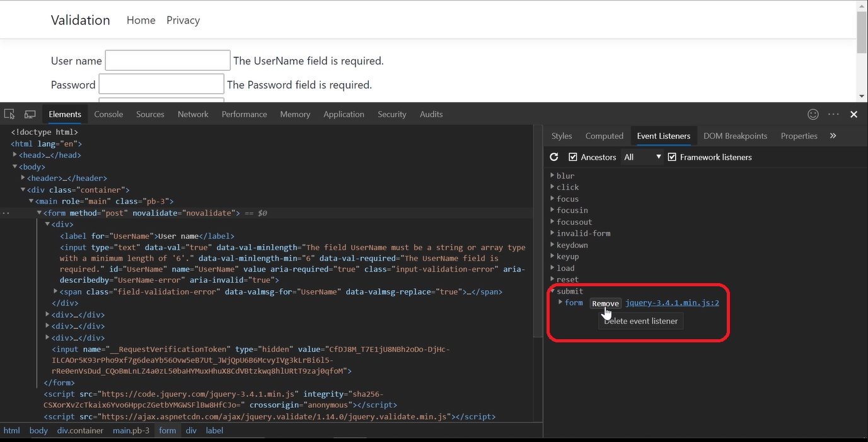Click form in the breadcrumb bar
The height and width of the screenshot is (442, 868).
pos(168,431)
